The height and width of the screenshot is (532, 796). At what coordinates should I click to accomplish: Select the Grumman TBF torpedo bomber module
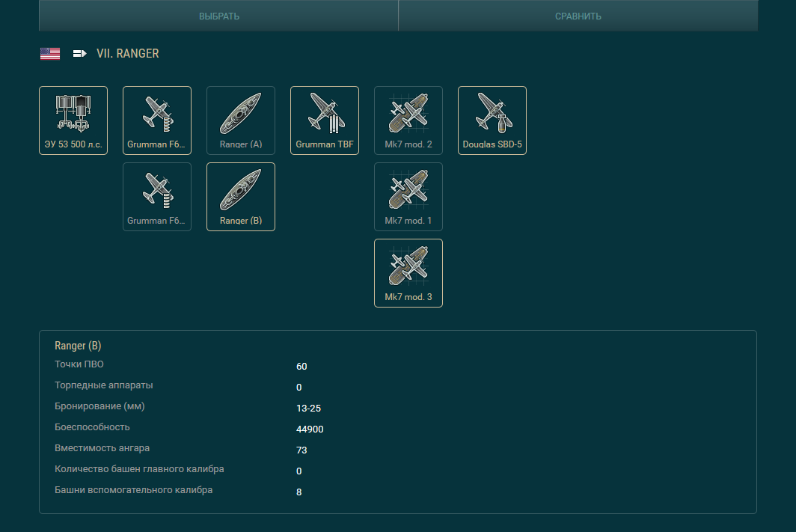tap(325, 120)
